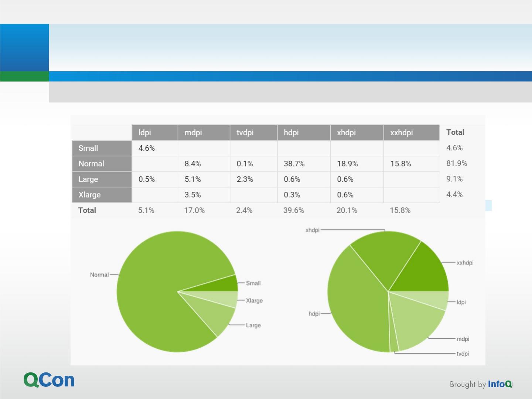The image size is (532, 399).
Task: Click the tvdpi label on right pie chart
Action: [463, 354]
